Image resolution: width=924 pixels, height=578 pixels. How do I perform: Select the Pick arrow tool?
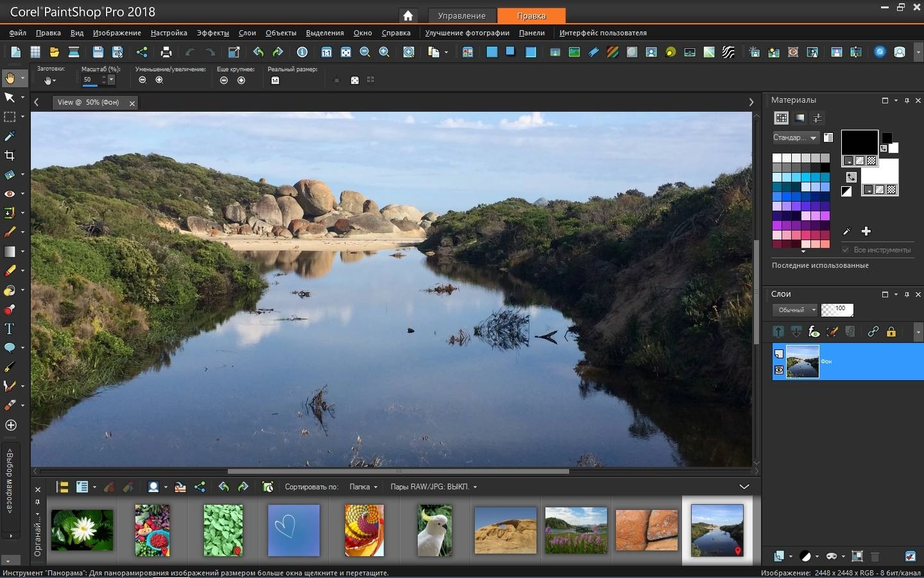click(x=10, y=98)
